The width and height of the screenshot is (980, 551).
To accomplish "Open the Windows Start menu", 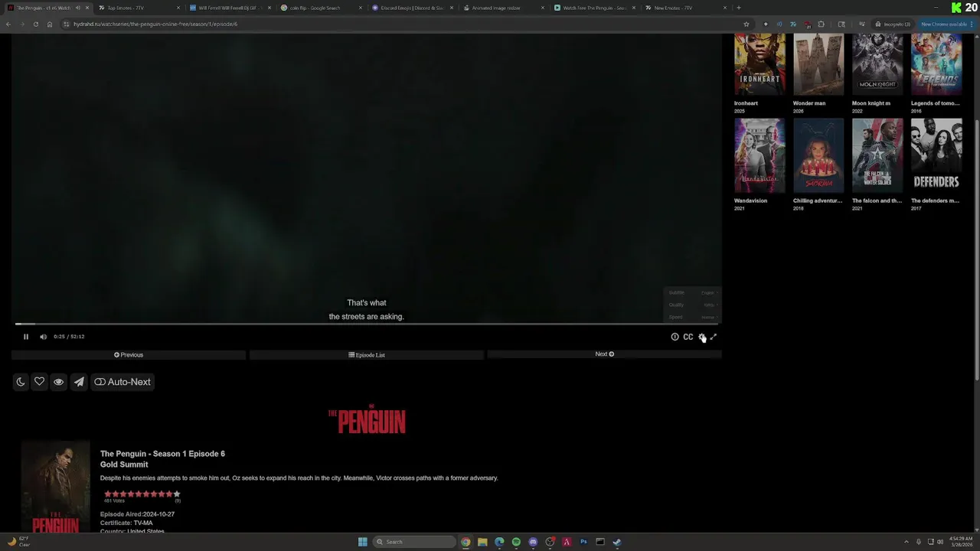I will click(362, 542).
